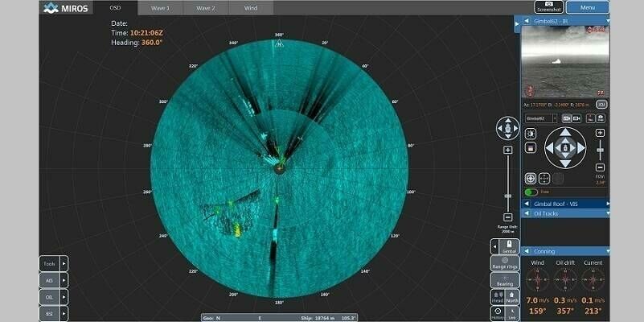Click the Tools button

tap(50, 263)
